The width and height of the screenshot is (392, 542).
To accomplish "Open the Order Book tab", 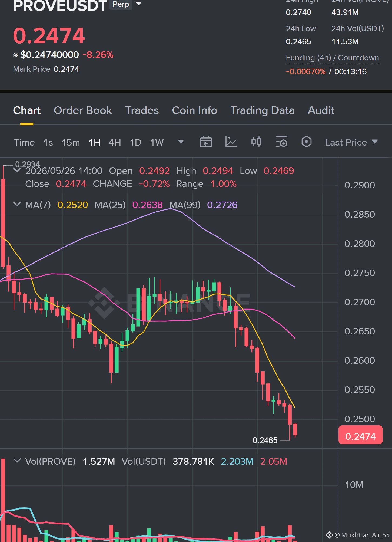I will click(83, 110).
